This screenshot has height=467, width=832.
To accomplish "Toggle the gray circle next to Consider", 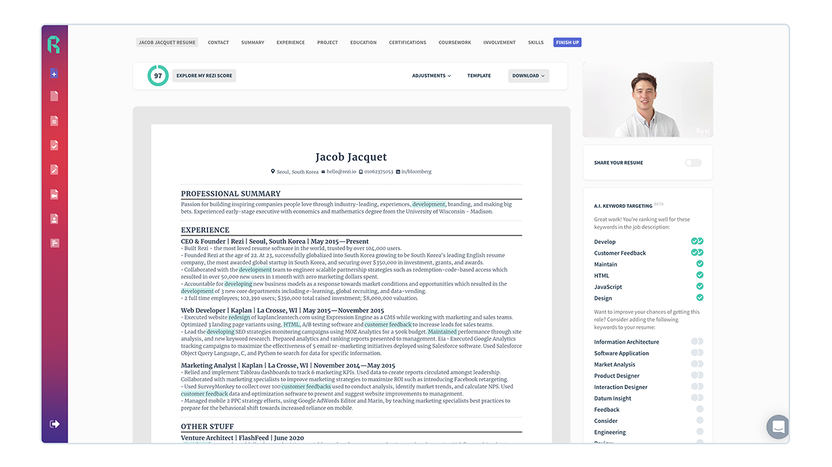I will click(x=700, y=420).
